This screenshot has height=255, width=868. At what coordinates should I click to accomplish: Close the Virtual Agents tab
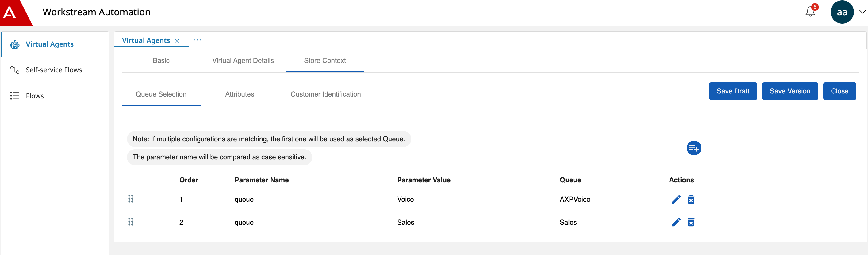177,41
